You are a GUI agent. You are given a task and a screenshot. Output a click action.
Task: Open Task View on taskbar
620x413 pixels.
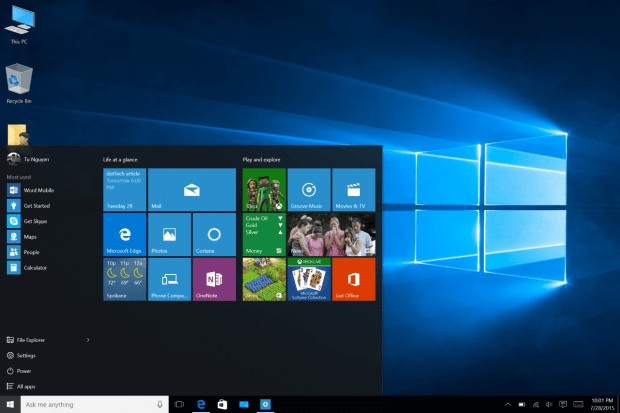point(179,404)
